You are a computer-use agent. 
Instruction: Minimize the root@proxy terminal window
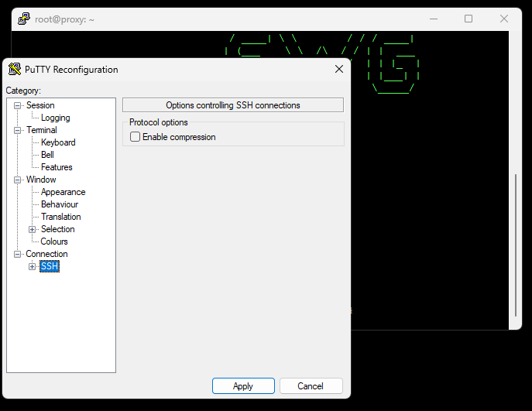[x=434, y=19]
